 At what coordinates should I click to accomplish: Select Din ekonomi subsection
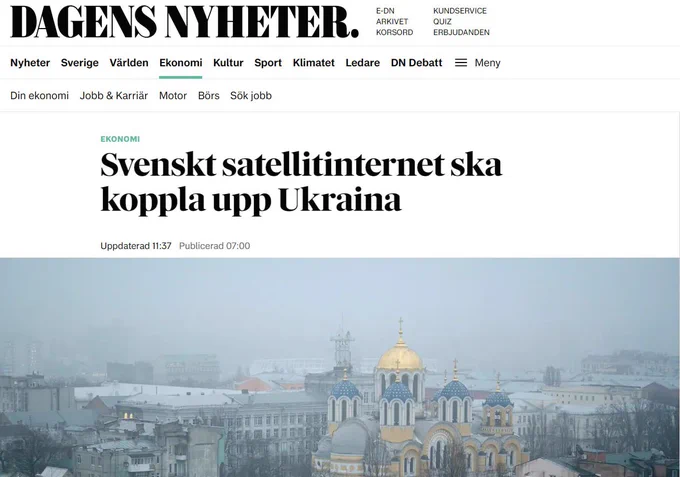(39, 95)
